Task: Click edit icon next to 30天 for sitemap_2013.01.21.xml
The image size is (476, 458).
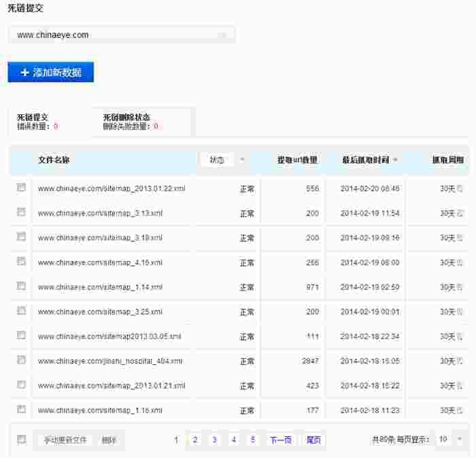Action: (x=460, y=386)
